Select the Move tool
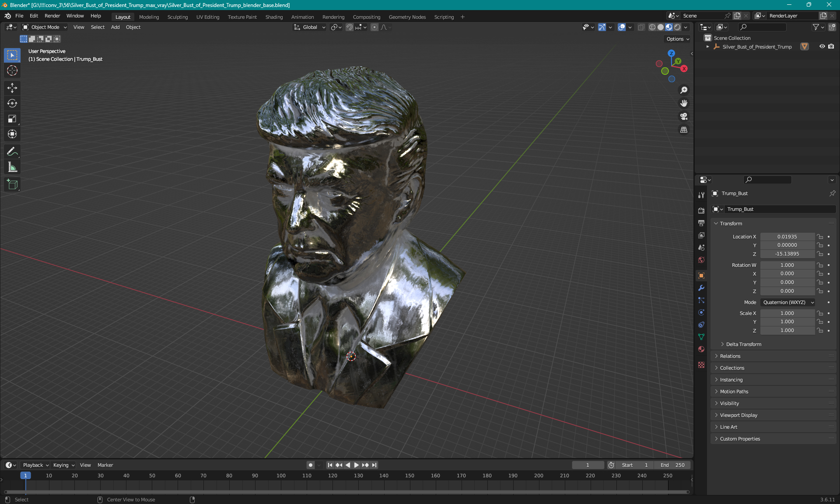840x504 pixels. point(12,88)
